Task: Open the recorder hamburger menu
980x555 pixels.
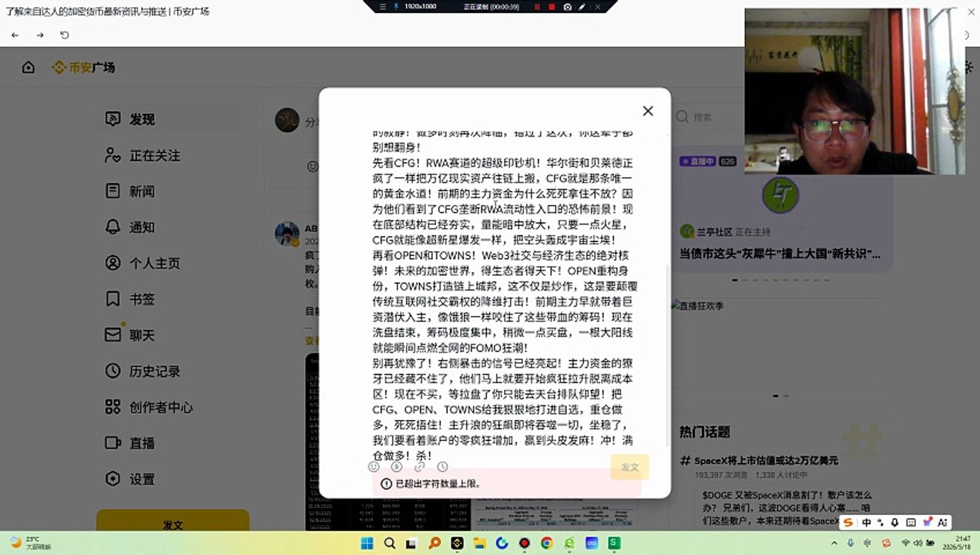Action: [x=384, y=6]
